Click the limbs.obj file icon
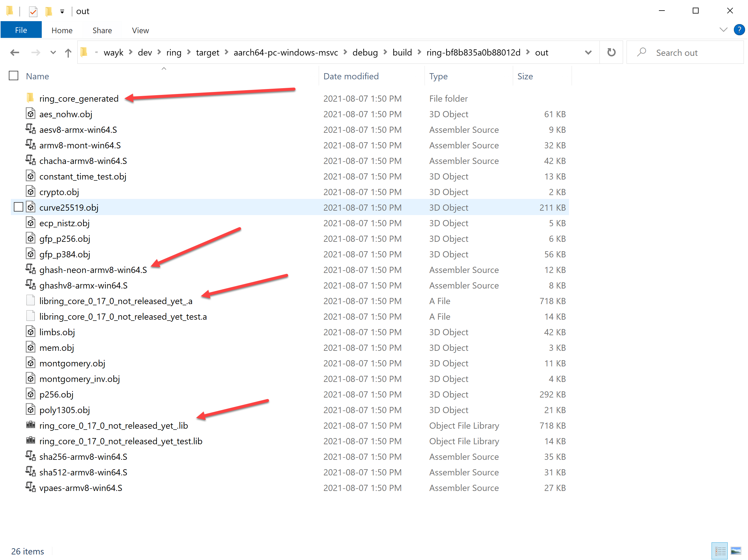The height and width of the screenshot is (560, 748). click(x=31, y=331)
